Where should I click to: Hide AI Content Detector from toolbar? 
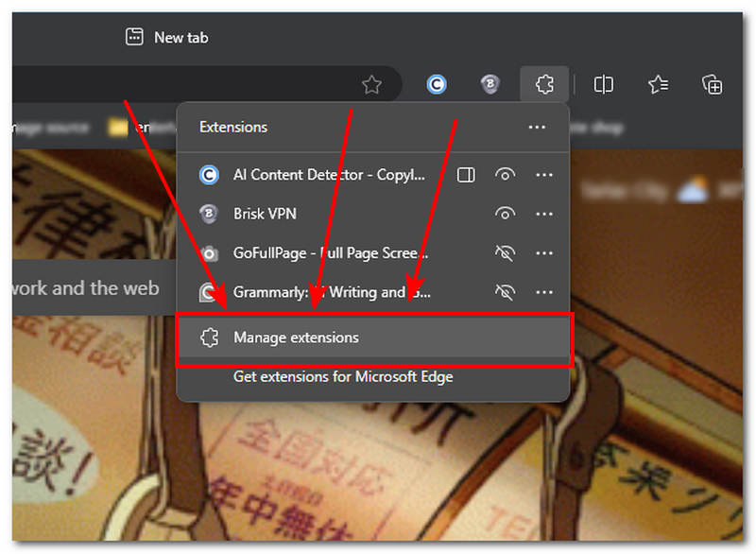pos(505,175)
